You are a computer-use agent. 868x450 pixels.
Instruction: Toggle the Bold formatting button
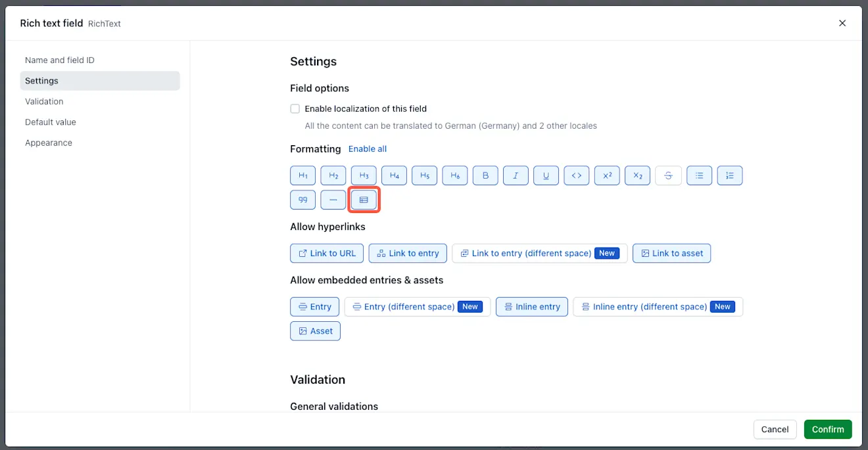[x=485, y=175]
